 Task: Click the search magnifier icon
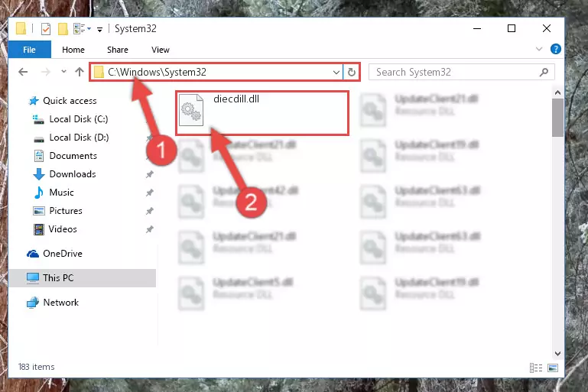coord(544,72)
